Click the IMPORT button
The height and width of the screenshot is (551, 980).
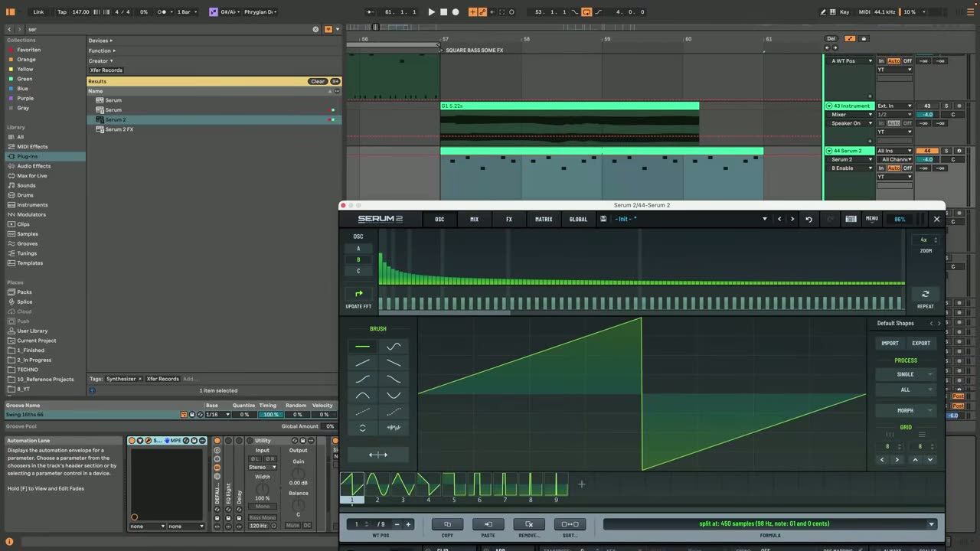pyautogui.click(x=890, y=344)
